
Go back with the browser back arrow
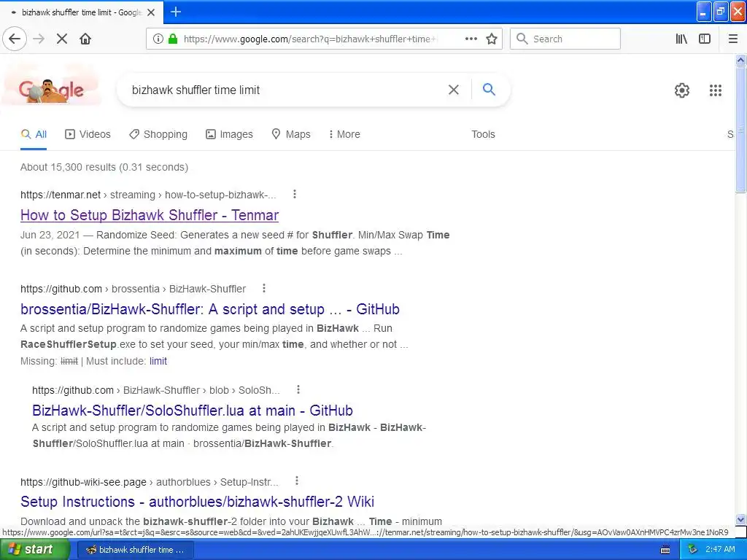15,39
